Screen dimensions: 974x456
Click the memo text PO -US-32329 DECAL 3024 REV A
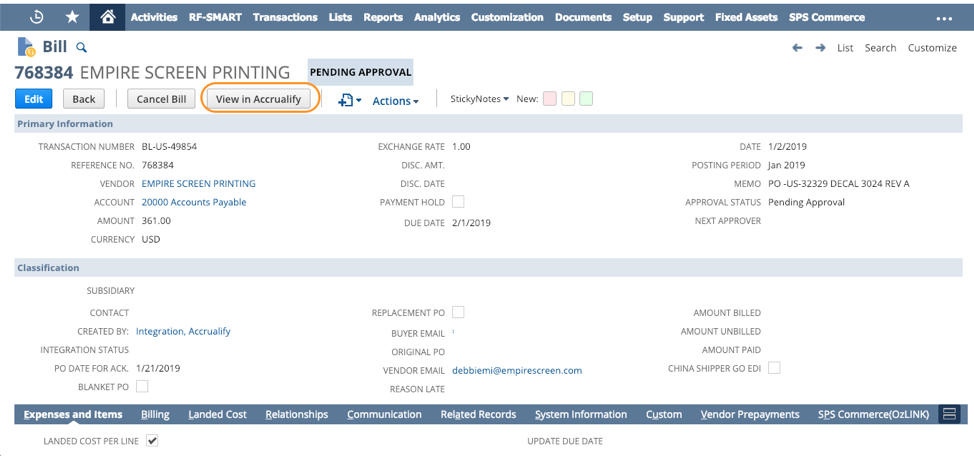tap(839, 183)
